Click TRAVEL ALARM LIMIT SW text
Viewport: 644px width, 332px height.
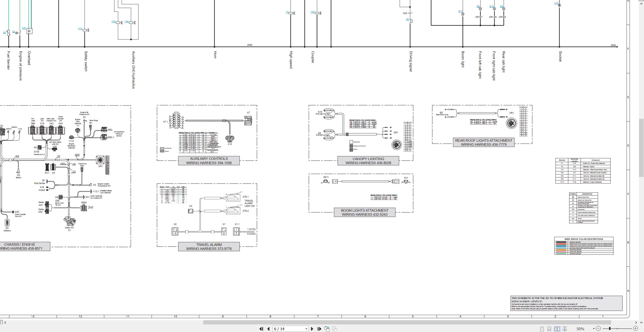tap(249, 203)
